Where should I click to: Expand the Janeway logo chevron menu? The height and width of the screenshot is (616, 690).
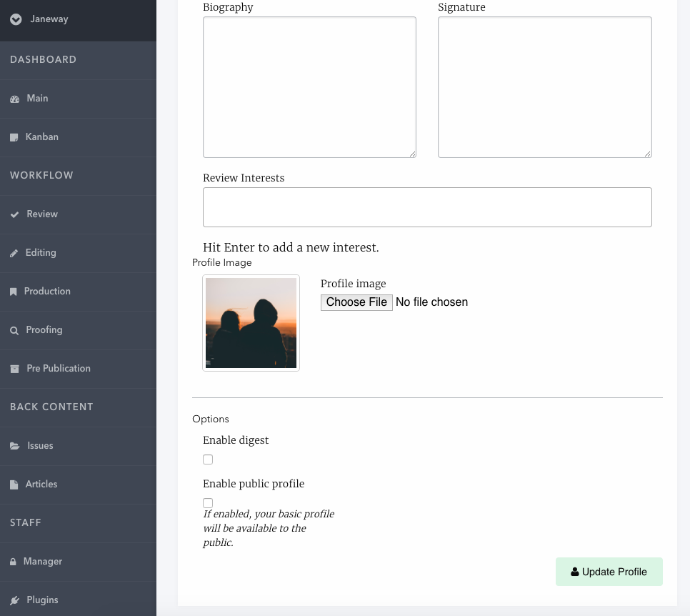(x=15, y=19)
